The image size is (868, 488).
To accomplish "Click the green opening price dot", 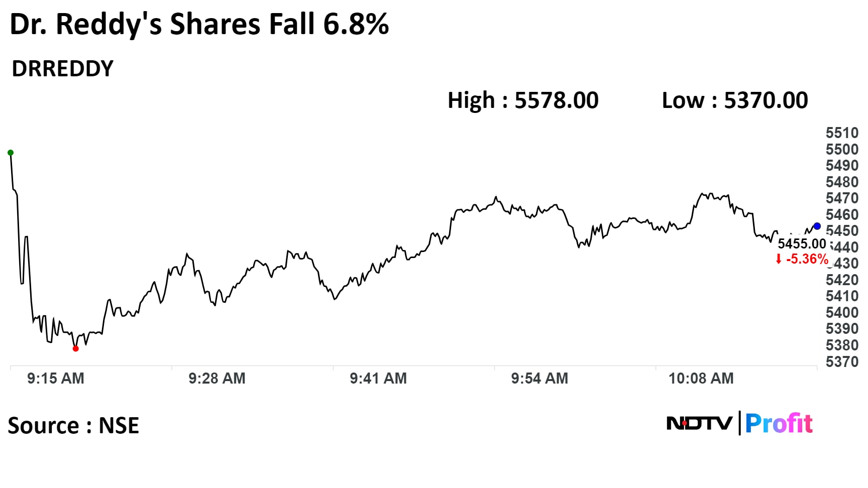I will click(11, 153).
